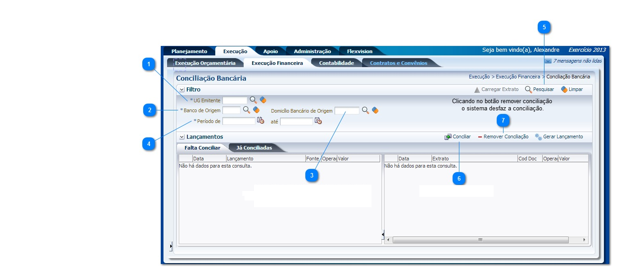Click eraser icon next to UG Emitente
The image size is (644, 273).
click(263, 100)
